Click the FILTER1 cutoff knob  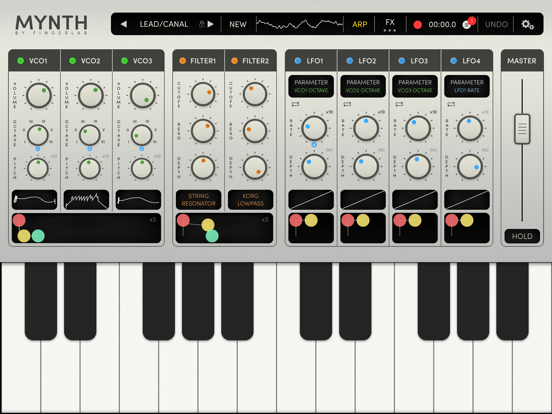[x=203, y=94]
